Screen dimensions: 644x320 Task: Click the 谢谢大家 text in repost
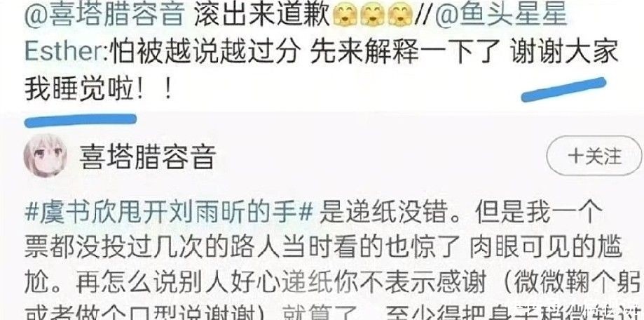pyautogui.click(x=565, y=53)
